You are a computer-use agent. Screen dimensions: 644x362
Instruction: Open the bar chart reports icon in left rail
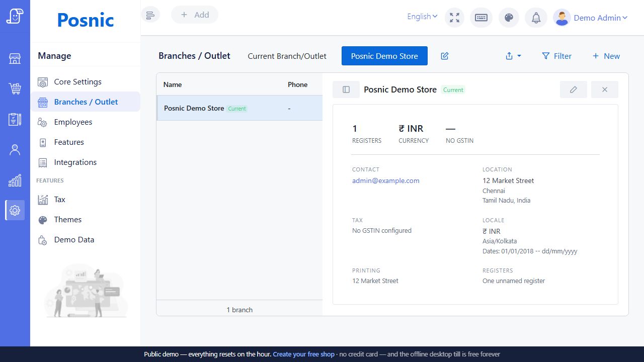click(15, 180)
